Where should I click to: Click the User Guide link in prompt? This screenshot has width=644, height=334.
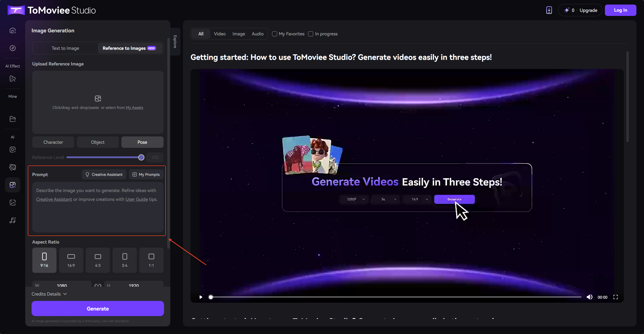tap(137, 199)
